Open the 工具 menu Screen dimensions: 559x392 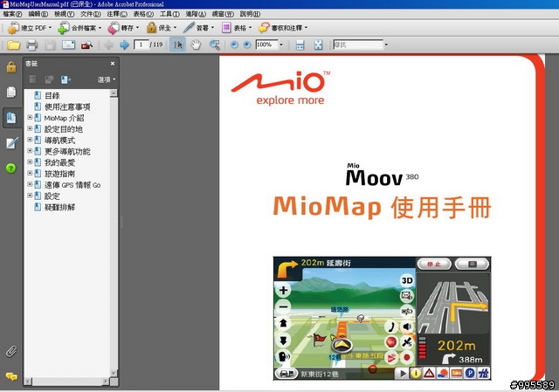point(169,14)
